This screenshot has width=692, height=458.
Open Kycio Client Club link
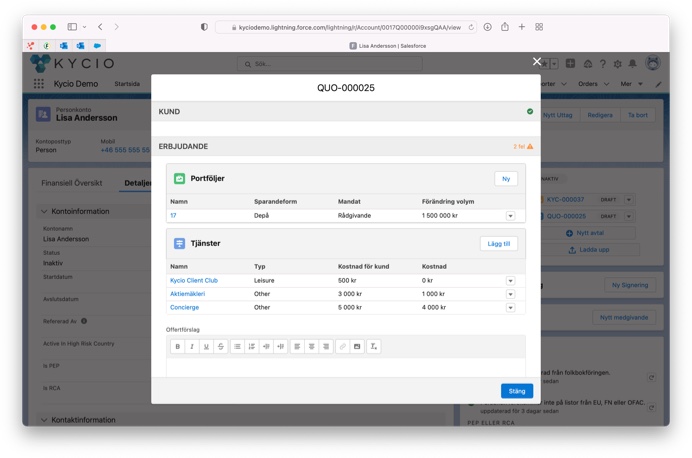click(x=194, y=280)
